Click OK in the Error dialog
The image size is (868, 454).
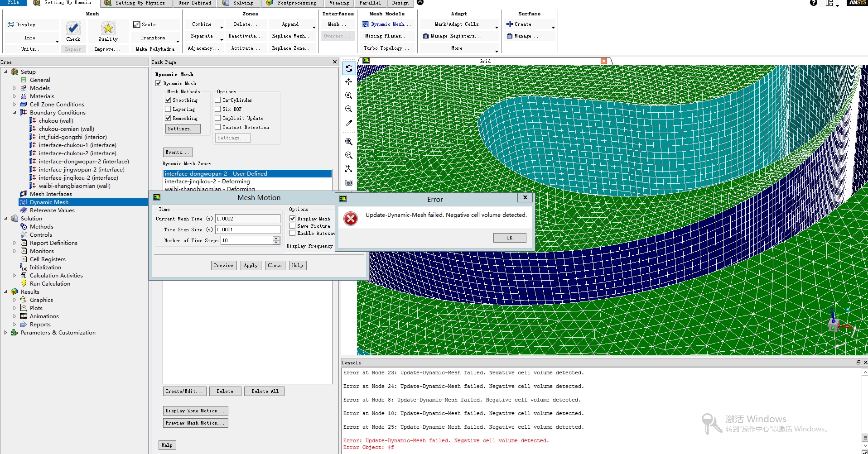click(x=509, y=238)
